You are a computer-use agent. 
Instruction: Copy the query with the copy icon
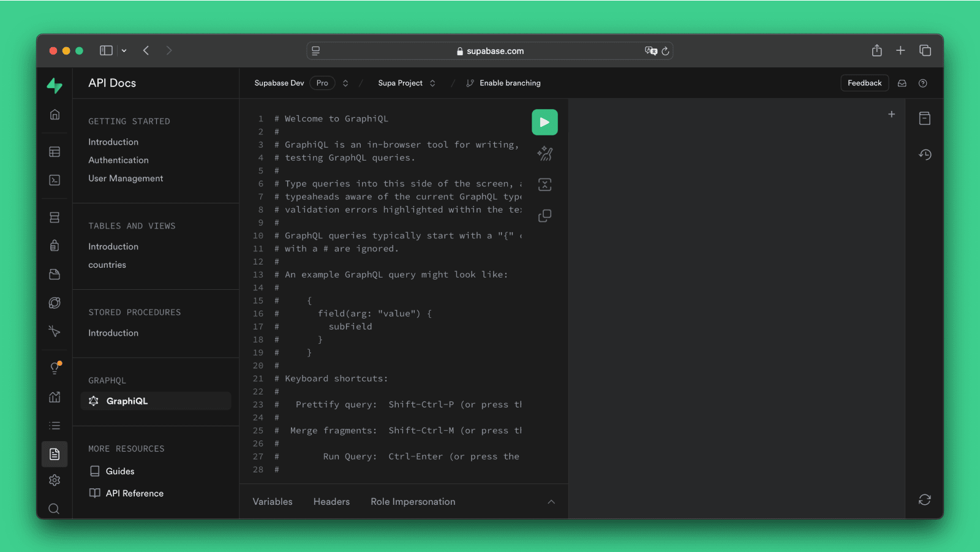click(544, 215)
